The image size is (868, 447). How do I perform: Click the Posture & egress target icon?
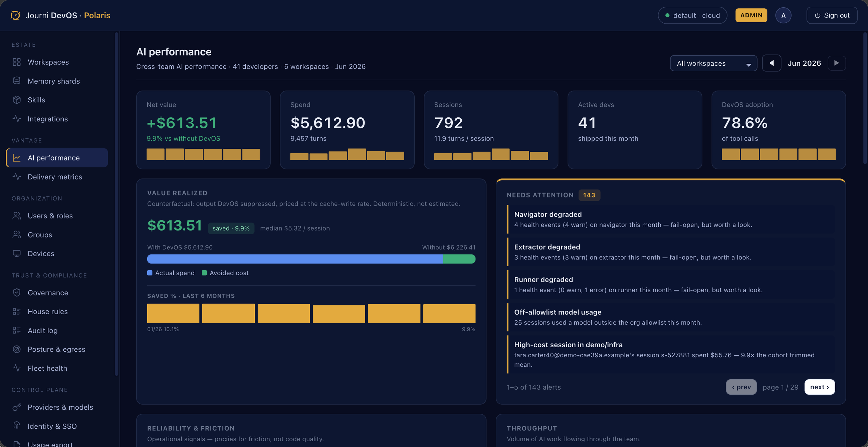pyautogui.click(x=16, y=349)
